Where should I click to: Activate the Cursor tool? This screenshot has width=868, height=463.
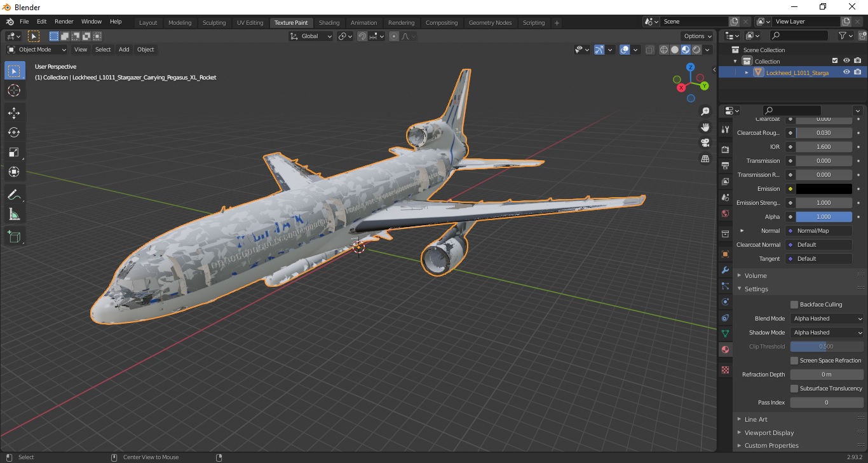(x=15, y=90)
